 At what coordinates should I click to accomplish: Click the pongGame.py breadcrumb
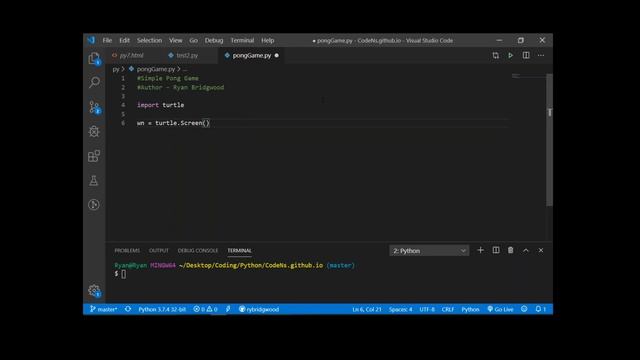[x=156, y=69]
